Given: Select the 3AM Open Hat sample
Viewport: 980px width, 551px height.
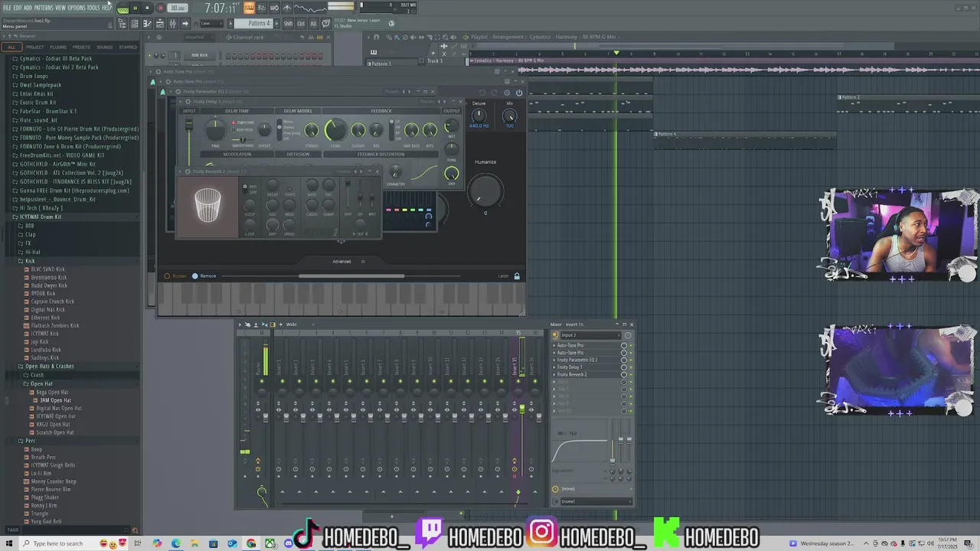Looking at the screenshot, I should [54, 400].
